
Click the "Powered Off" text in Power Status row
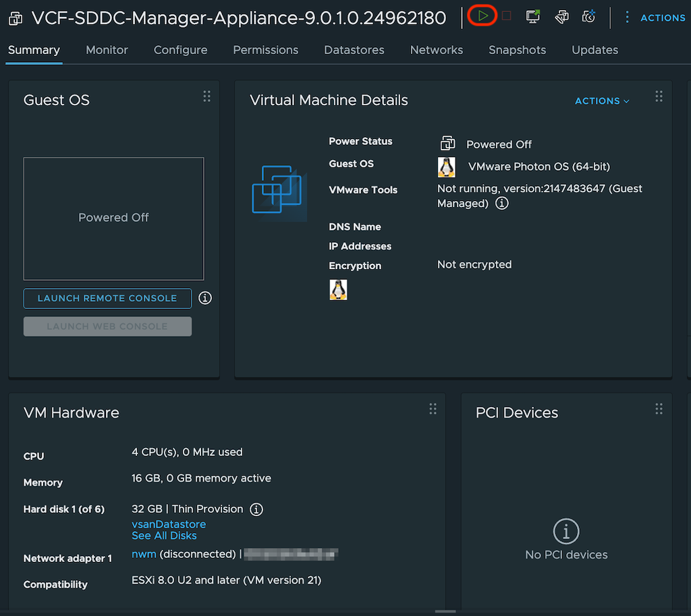coord(499,144)
